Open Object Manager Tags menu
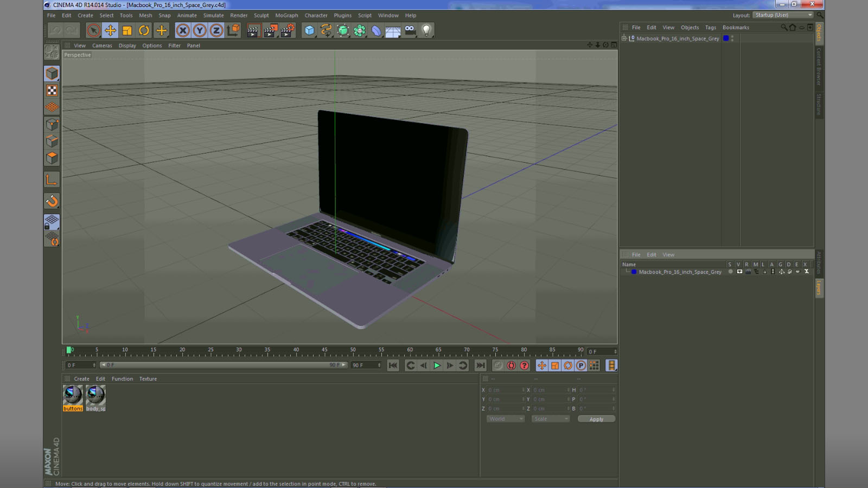This screenshot has height=488, width=868. 711,28
